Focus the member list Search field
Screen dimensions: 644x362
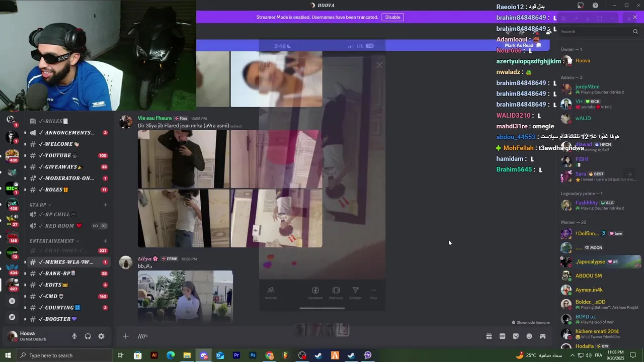click(599, 31)
